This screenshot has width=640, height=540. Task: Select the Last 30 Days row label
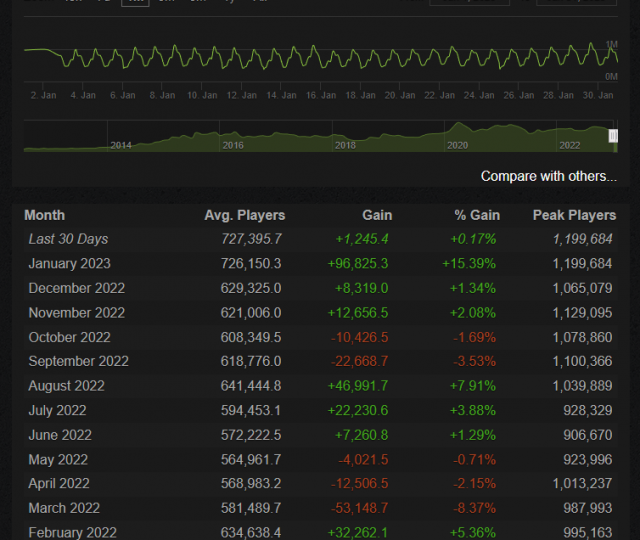[68, 239]
